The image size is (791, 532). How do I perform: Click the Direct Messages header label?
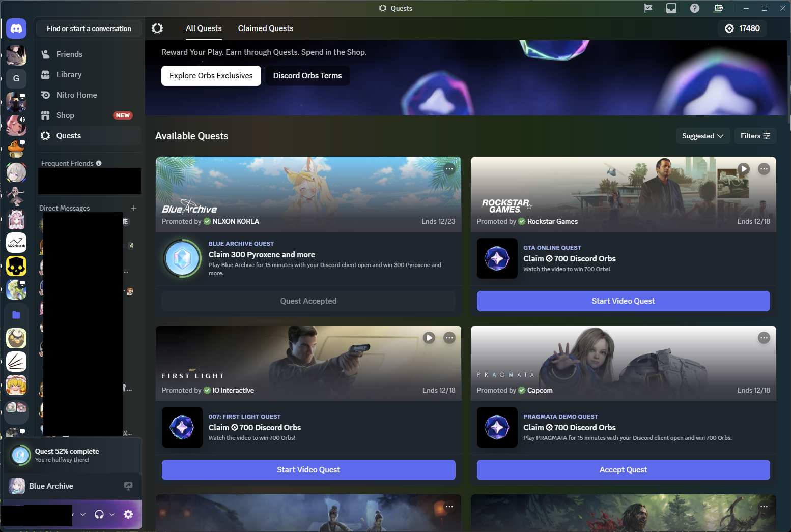click(x=65, y=208)
